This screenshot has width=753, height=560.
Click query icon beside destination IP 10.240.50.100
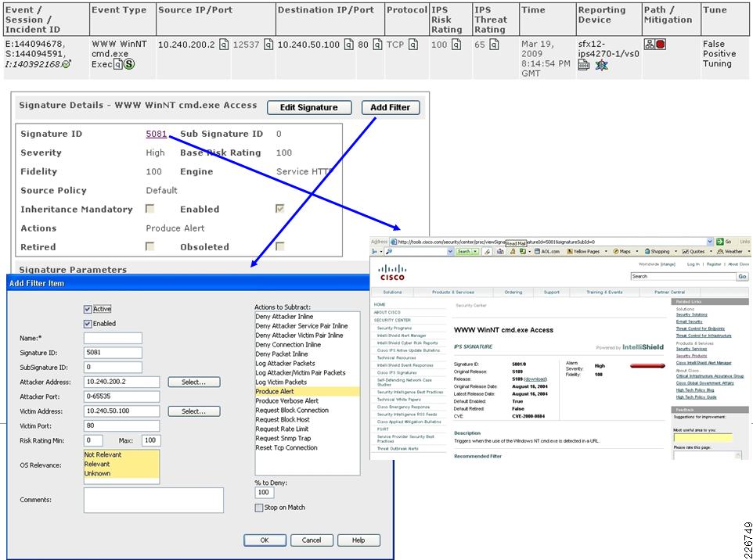pyautogui.click(x=349, y=45)
